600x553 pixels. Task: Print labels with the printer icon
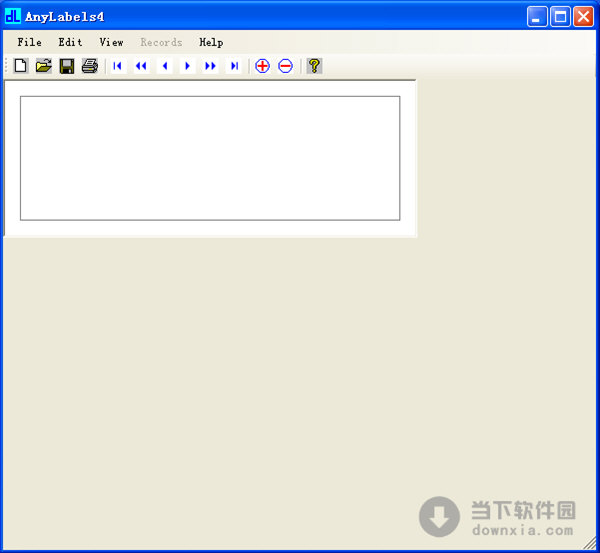coord(90,66)
